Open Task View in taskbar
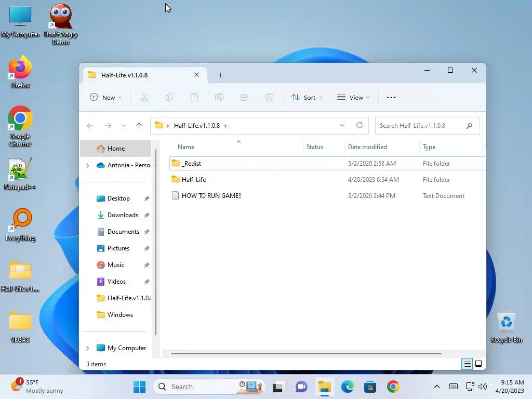The width and height of the screenshot is (532, 399). click(x=277, y=387)
